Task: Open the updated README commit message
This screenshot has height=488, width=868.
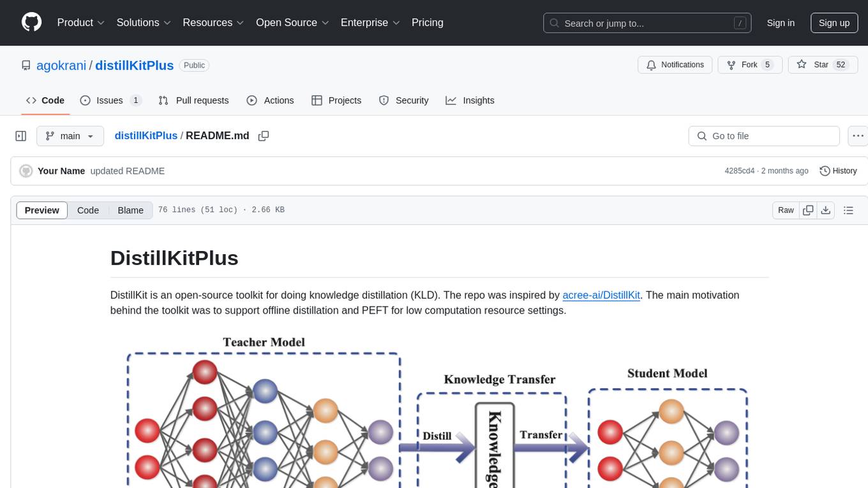Action: coord(128,171)
